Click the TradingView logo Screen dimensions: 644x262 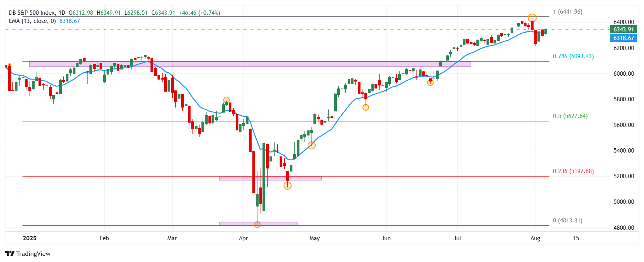coord(28,253)
